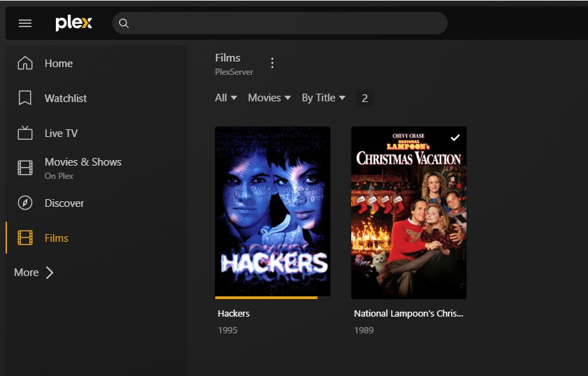Viewport: 588px width, 376px height.
Task: Open Movies & Shows On Plex
Action: (83, 168)
